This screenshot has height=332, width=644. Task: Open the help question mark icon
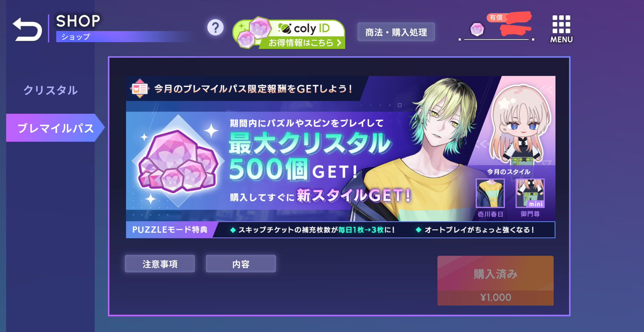(x=215, y=28)
